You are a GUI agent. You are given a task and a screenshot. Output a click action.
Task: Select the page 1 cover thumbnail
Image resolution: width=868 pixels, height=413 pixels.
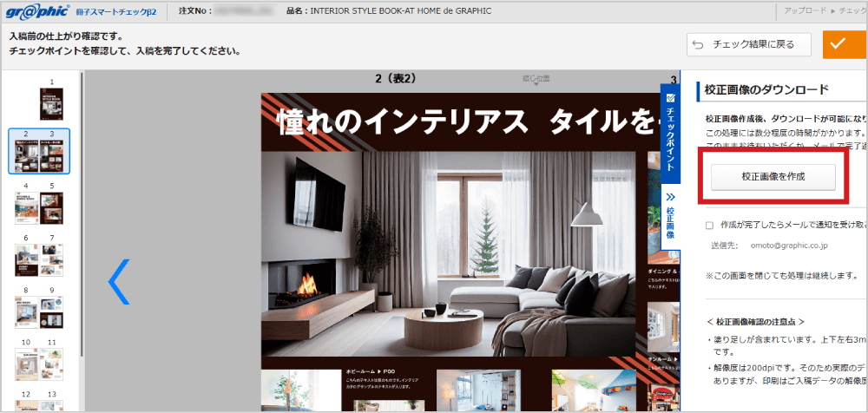[x=51, y=104]
